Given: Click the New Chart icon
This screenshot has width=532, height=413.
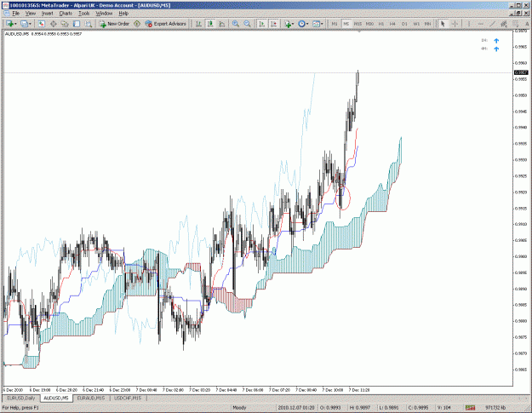Looking at the screenshot, I should coord(9,24).
